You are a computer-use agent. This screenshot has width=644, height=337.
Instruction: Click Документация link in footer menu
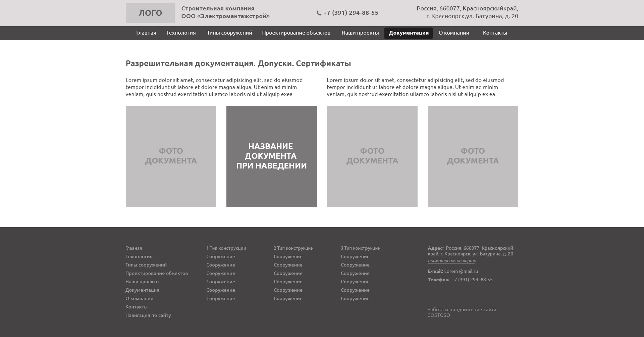tap(142, 290)
